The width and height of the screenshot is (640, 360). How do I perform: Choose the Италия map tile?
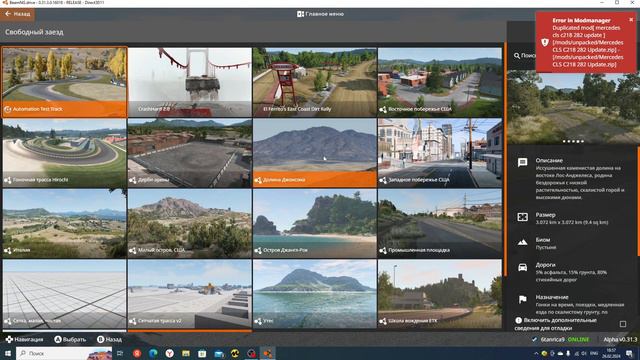click(x=64, y=224)
